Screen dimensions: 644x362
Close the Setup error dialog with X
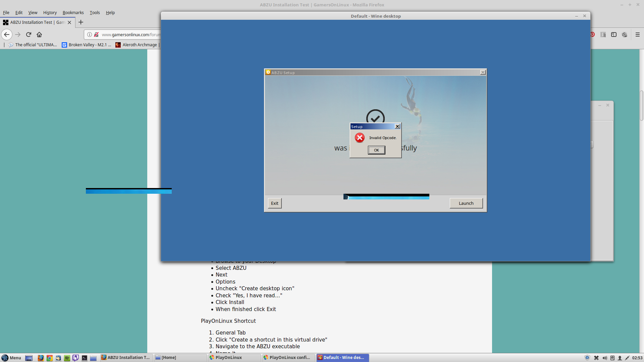click(397, 126)
